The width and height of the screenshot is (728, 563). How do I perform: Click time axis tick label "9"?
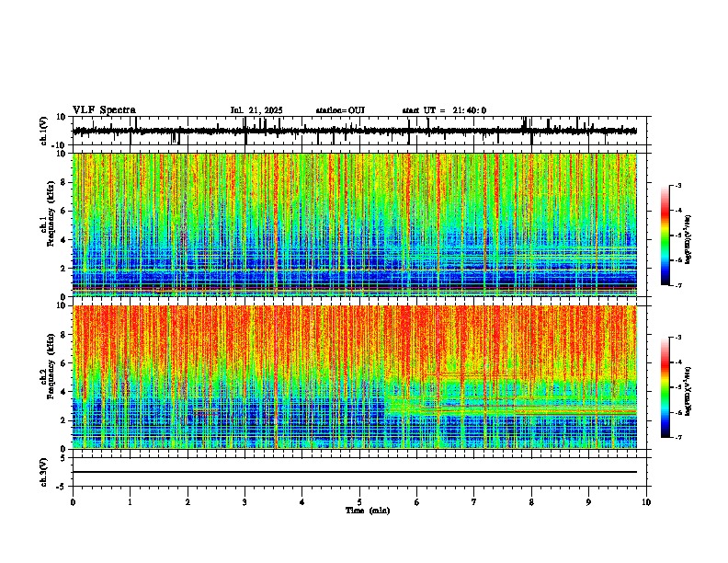(588, 502)
